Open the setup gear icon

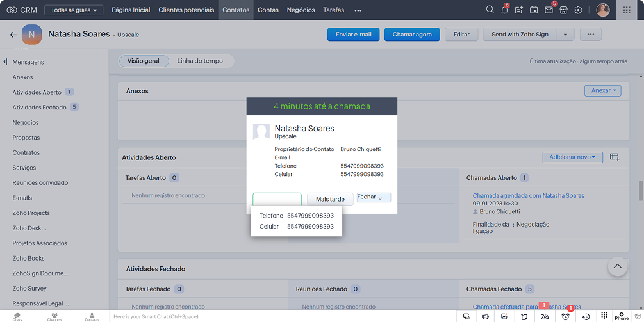coord(578,10)
